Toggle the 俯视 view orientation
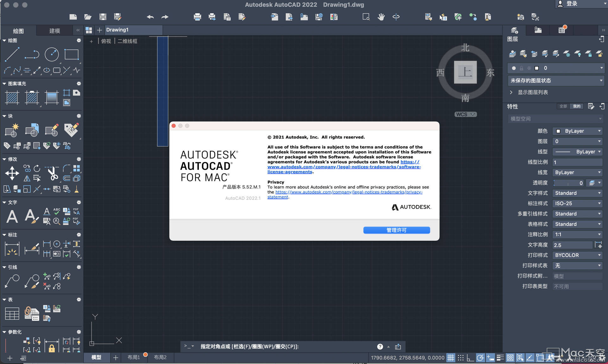The height and width of the screenshot is (364, 608). point(108,41)
